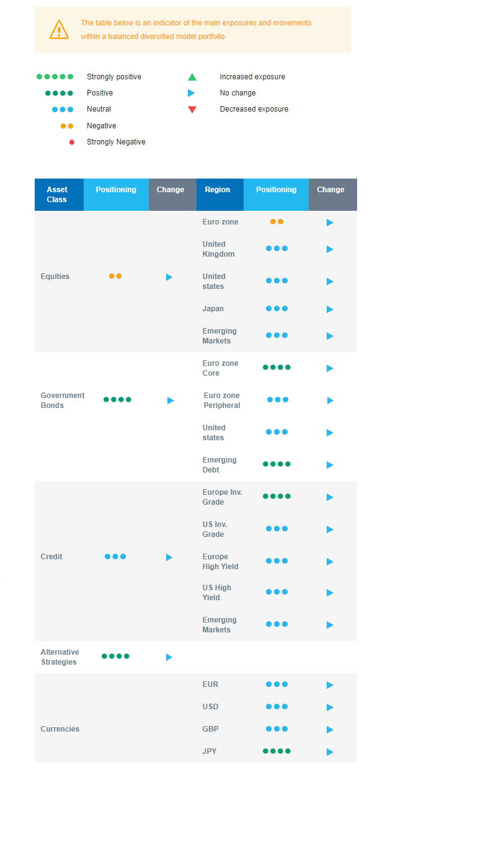This screenshot has height=868, width=496.
Task: Click the orange notice text in banner
Action: point(196,30)
